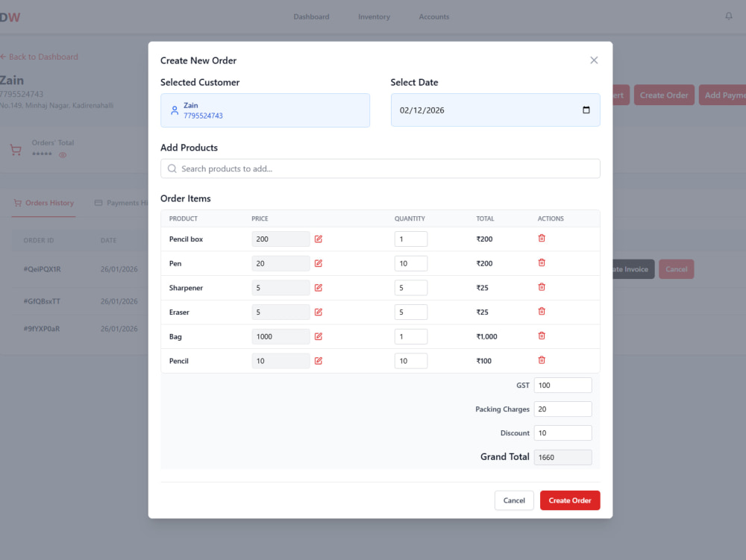This screenshot has width=746, height=560.
Task: Click Generate Invoice button in background
Action: coord(633,269)
